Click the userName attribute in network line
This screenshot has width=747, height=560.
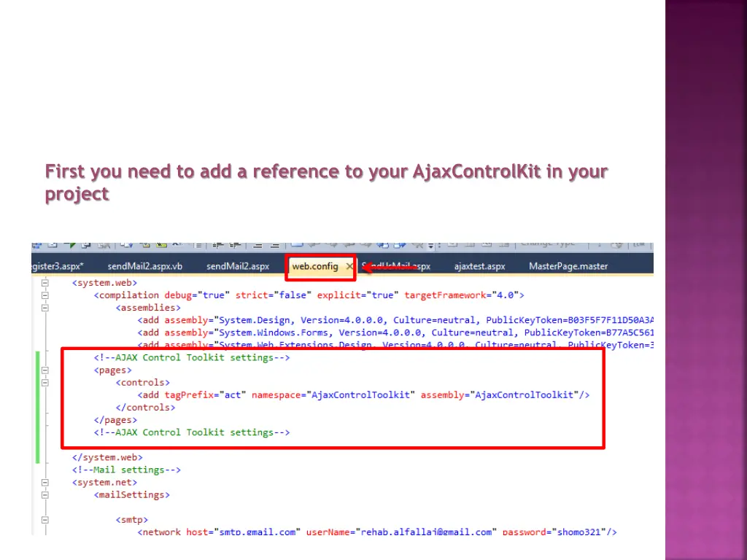point(401,532)
